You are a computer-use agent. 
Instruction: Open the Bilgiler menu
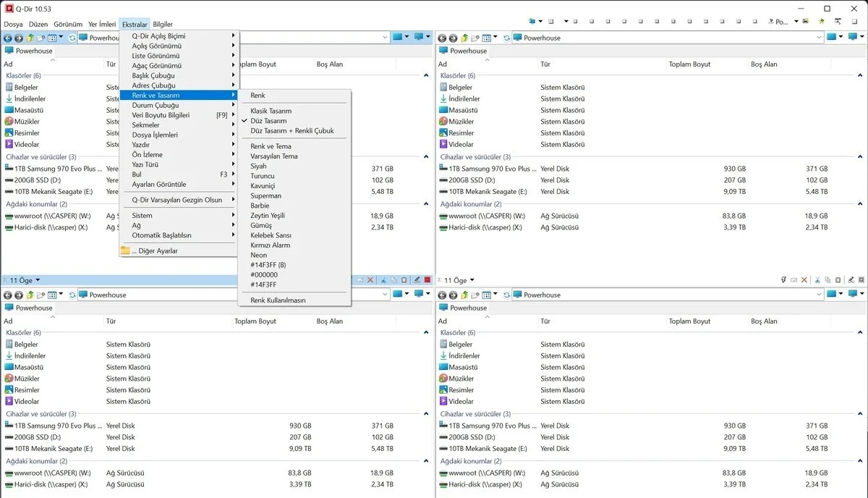(163, 24)
